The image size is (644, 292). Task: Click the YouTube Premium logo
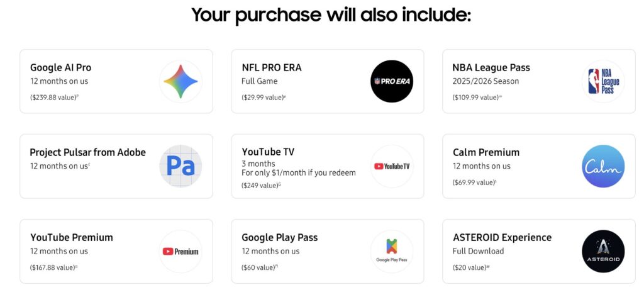click(180, 251)
